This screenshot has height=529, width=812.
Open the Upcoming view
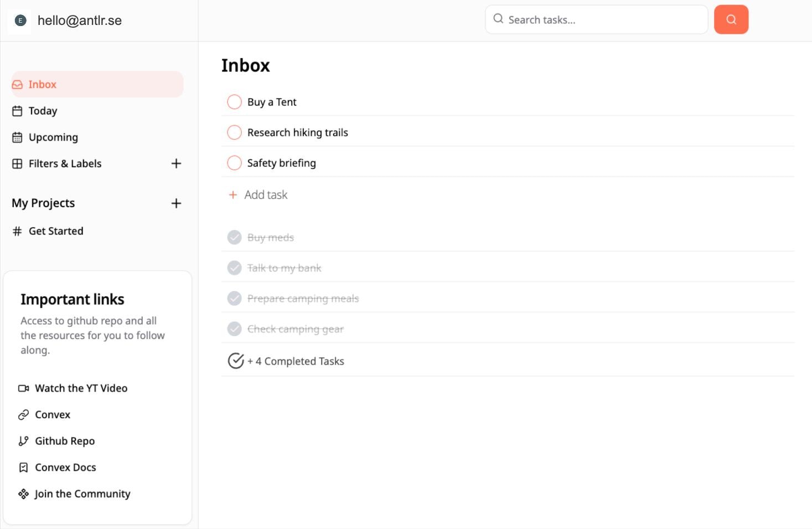click(x=53, y=137)
